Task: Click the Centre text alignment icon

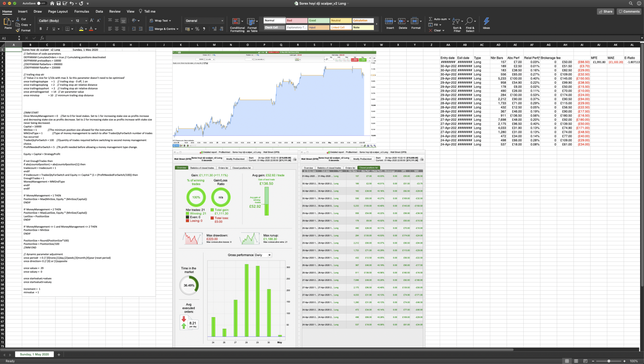Action: (117, 29)
